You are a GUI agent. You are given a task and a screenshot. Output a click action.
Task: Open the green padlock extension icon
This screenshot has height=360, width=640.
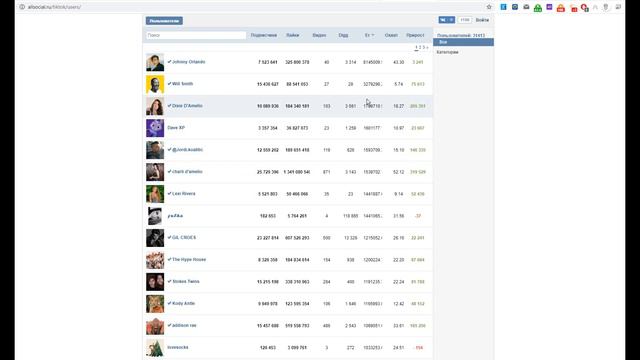pyautogui.click(x=538, y=8)
